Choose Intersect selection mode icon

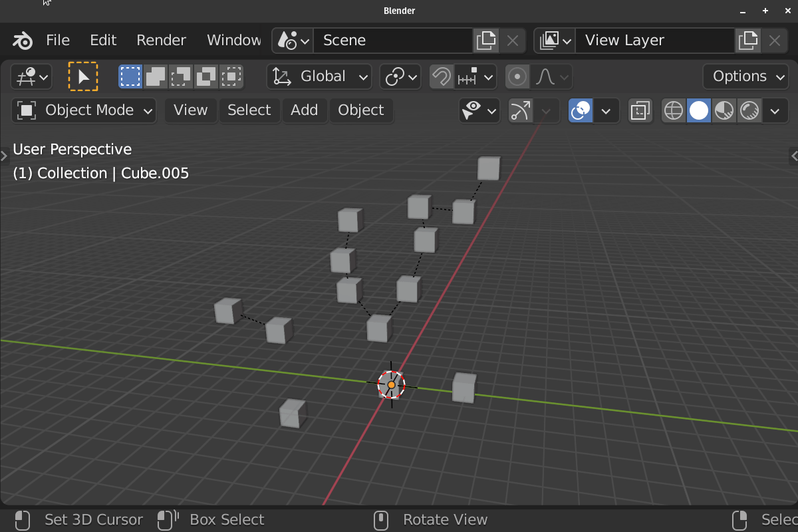pyautogui.click(x=231, y=76)
